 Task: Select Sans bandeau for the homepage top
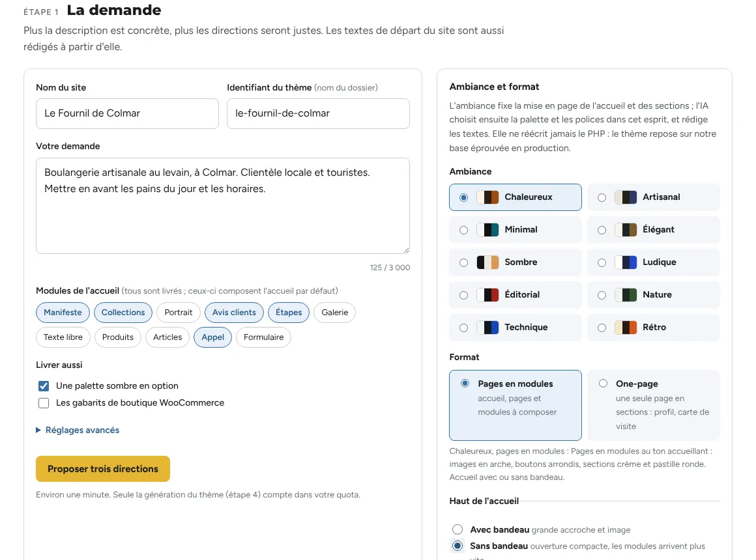[458, 546]
